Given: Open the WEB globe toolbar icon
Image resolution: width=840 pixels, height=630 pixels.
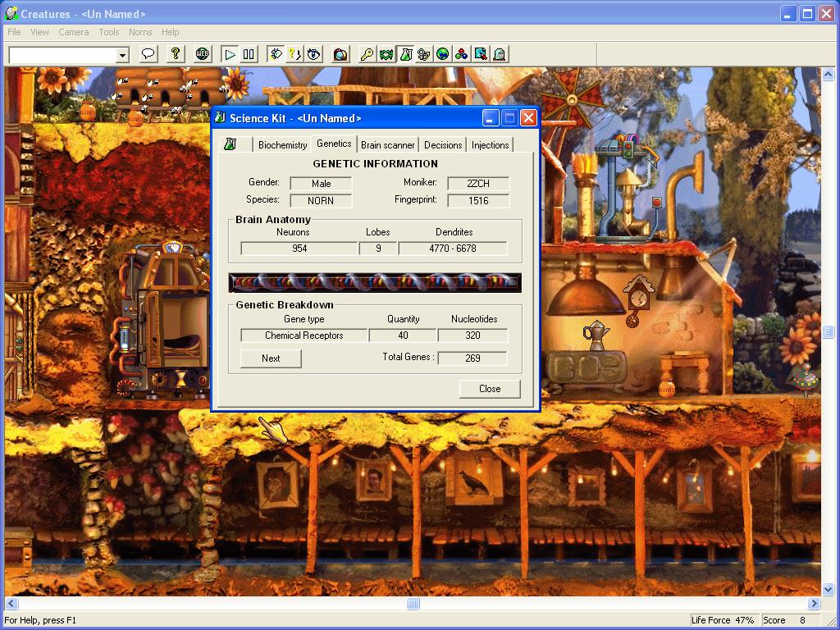Looking at the screenshot, I should [x=203, y=54].
